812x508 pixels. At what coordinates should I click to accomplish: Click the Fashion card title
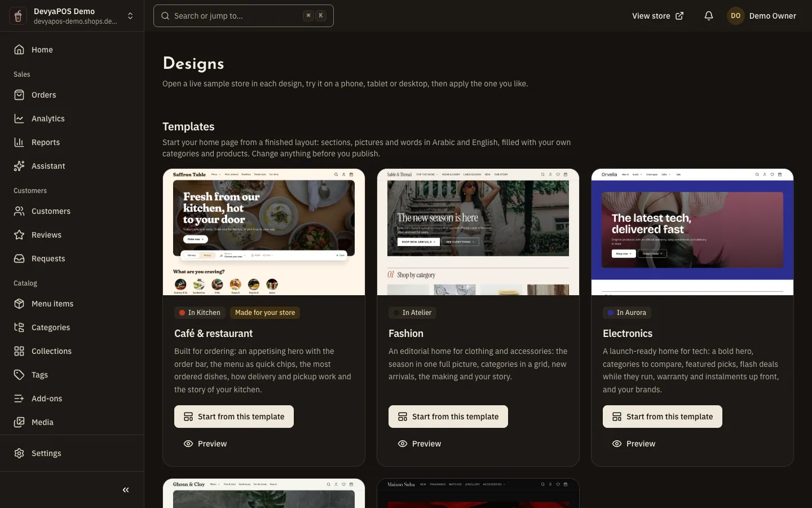(406, 334)
